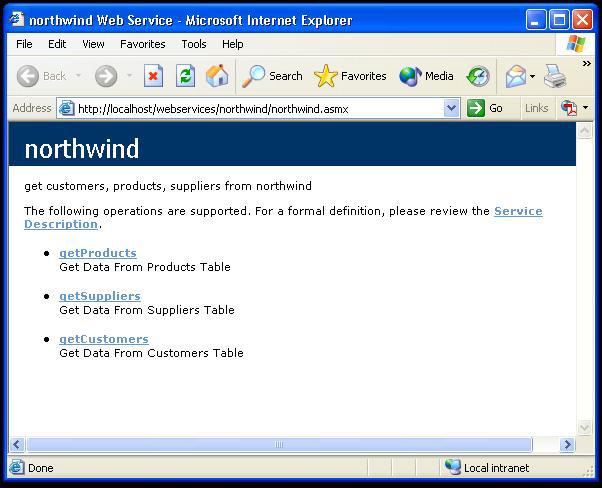This screenshot has width=602, height=488.
Task: Open the View menu
Action: 93,44
